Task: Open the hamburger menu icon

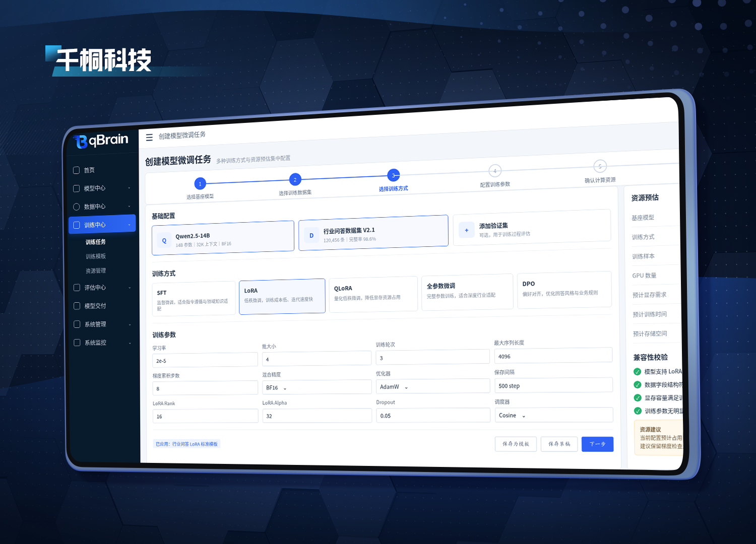Action: tap(149, 138)
